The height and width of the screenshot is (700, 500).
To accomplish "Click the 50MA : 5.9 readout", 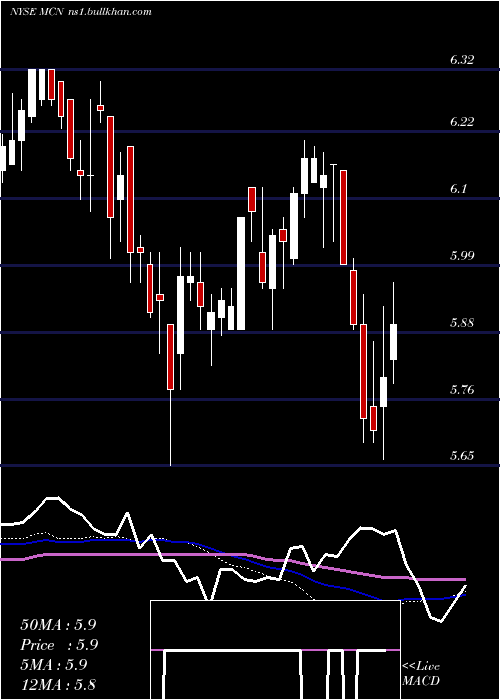I will tap(58, 625).
